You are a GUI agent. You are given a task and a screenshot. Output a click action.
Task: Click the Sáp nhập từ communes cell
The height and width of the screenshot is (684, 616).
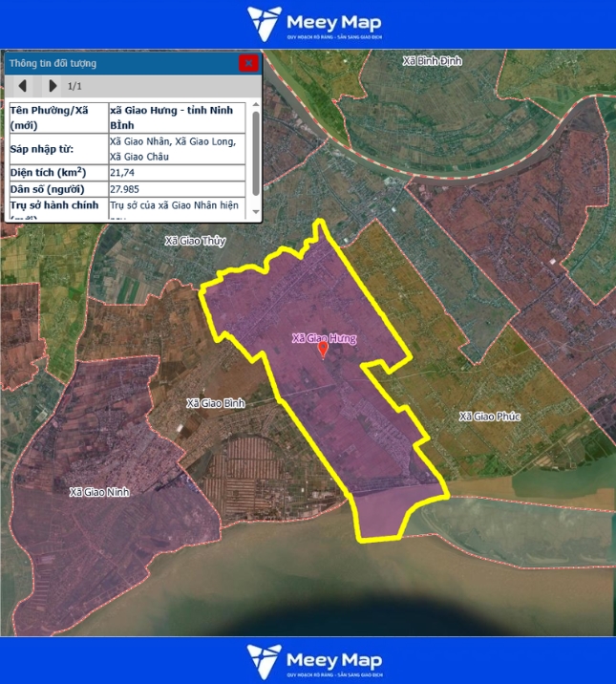coord(172,149)
